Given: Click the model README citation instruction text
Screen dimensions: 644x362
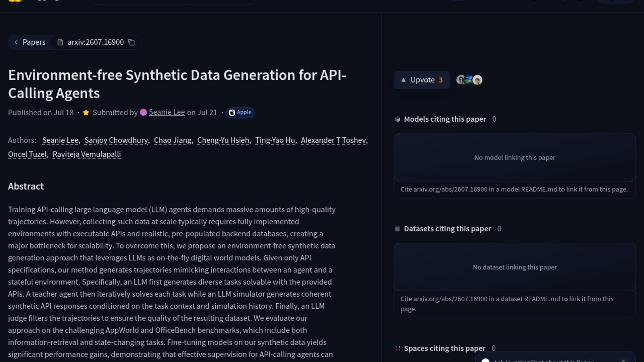Looking at the screenshot, I should pos(514,189).
